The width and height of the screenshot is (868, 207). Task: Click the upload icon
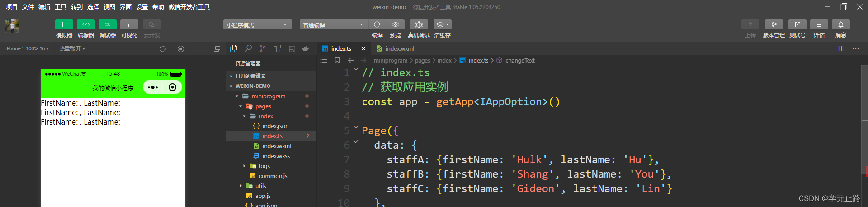coord(750,24)
